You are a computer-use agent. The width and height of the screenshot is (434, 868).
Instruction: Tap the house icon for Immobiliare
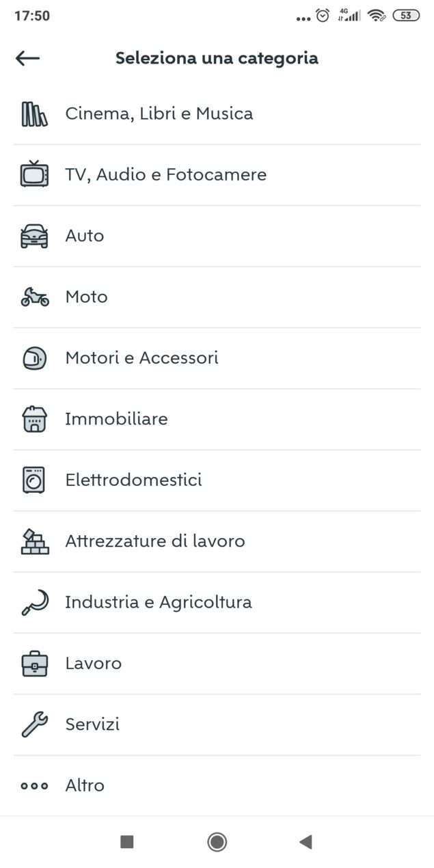pyautogui.click(x=34, y=419)
